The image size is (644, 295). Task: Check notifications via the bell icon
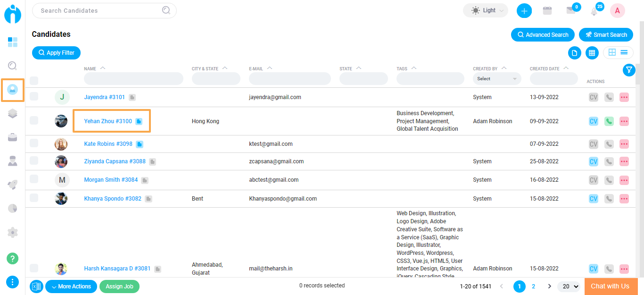click(x=593, y=10)
